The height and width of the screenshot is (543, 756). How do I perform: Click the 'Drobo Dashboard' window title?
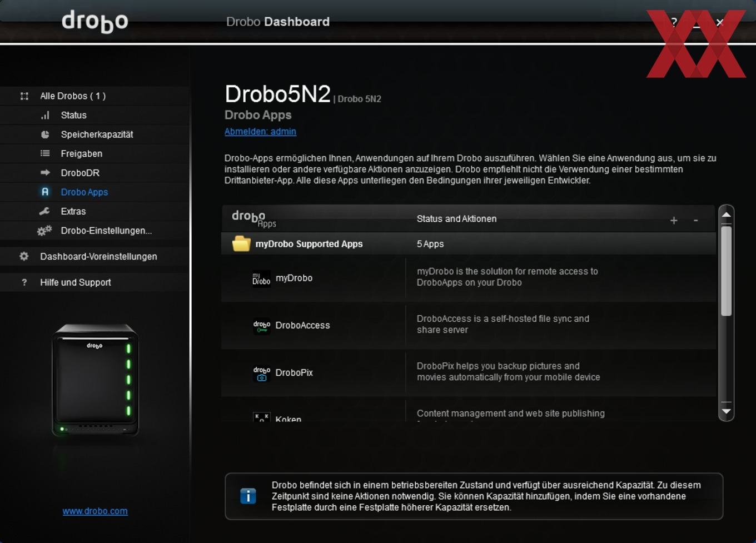pyautogui.click(x=278, y=22)
